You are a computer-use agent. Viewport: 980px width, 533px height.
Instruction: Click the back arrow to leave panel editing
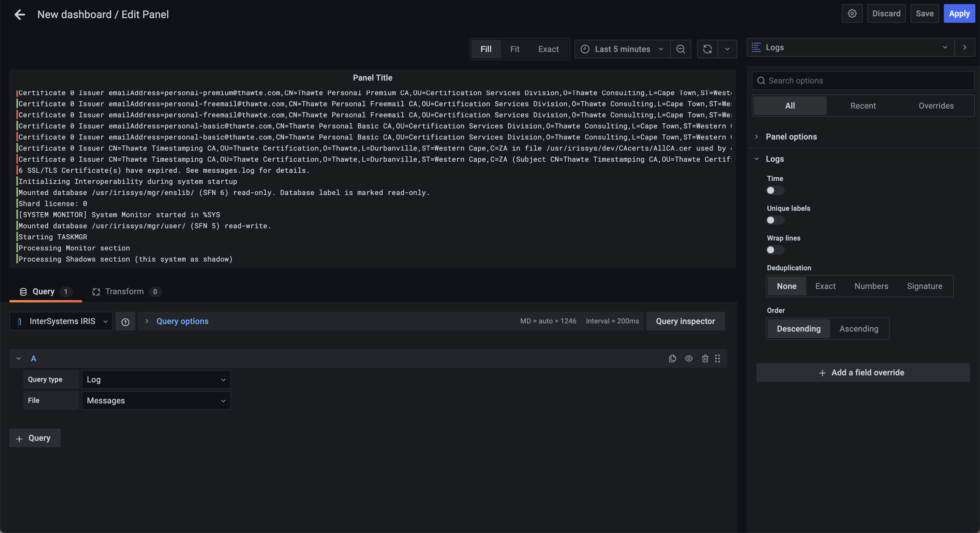(20, 15)
